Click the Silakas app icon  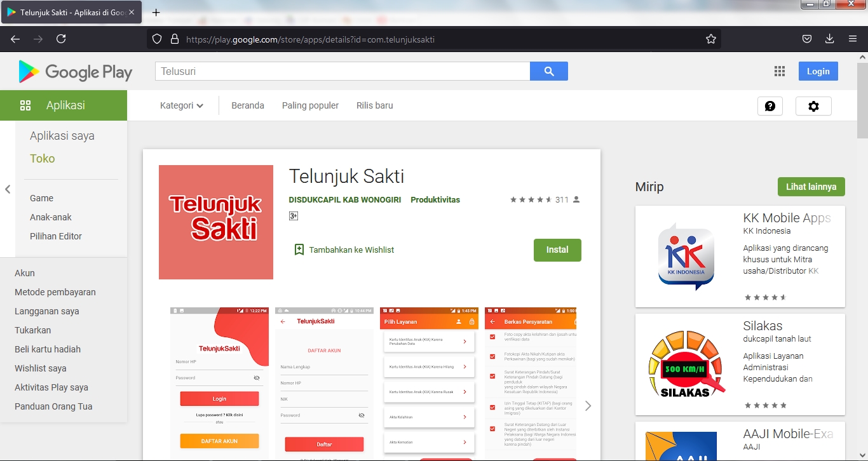[x=686, y=364]
